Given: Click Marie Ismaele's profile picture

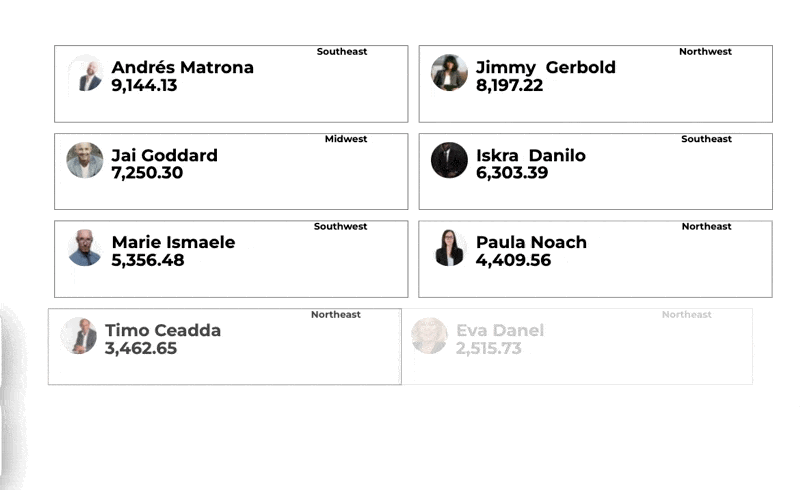Looking at the screenshot, I should 85,248.
